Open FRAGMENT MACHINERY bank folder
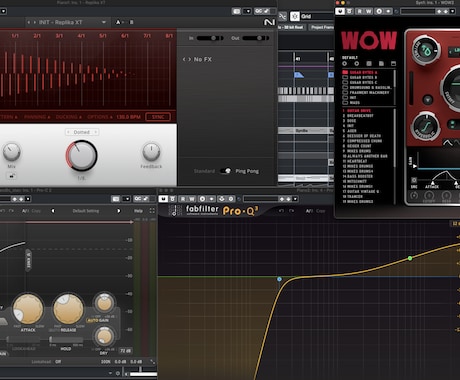Screen dimensions: 460x380 pyautogui.click(x=366, y=92)
